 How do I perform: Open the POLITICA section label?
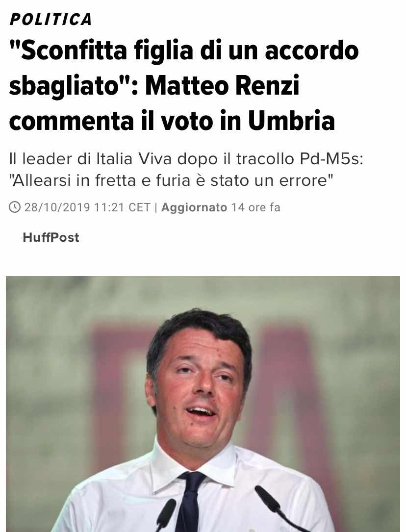click(x=51, y=19)
